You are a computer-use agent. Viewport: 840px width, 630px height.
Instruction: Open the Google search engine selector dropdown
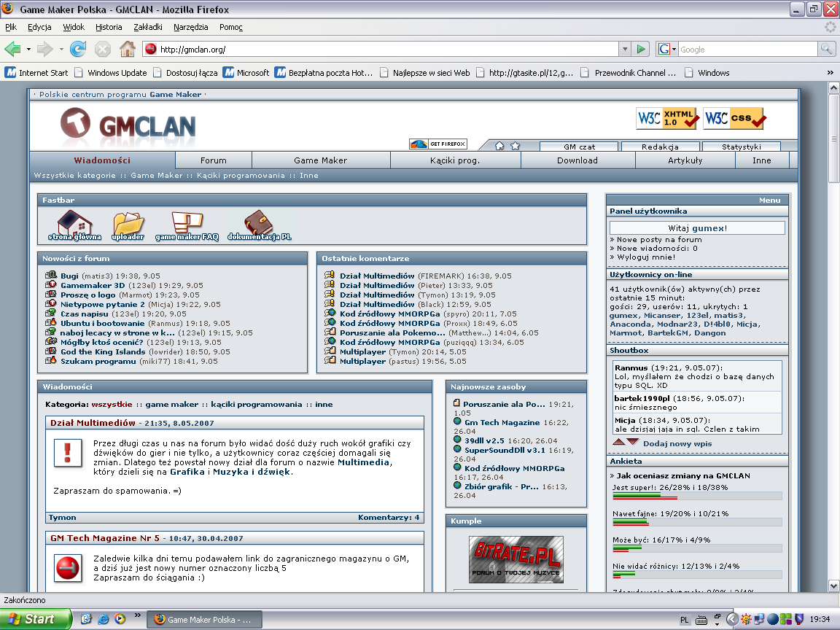pyautogui.click(x=667, y=49)
